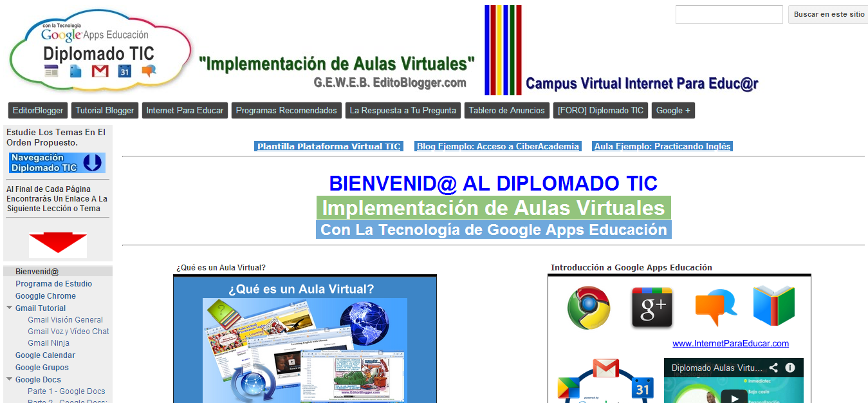The height and width of the screenshot is (403, 868).
Task: Select Tablero de Anuncios in the navigation bar
Action: (506, 110)
